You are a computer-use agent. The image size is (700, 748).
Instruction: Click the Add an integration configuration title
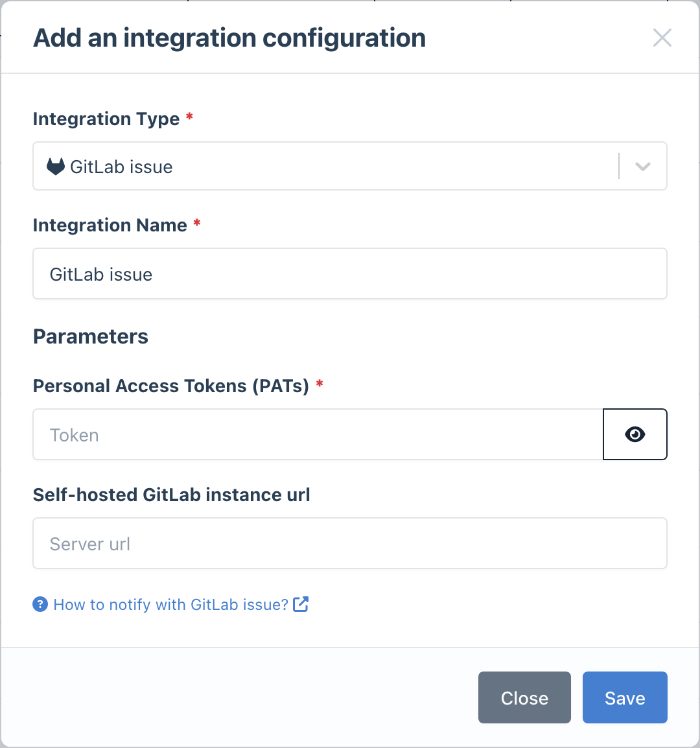click(229, 38)
